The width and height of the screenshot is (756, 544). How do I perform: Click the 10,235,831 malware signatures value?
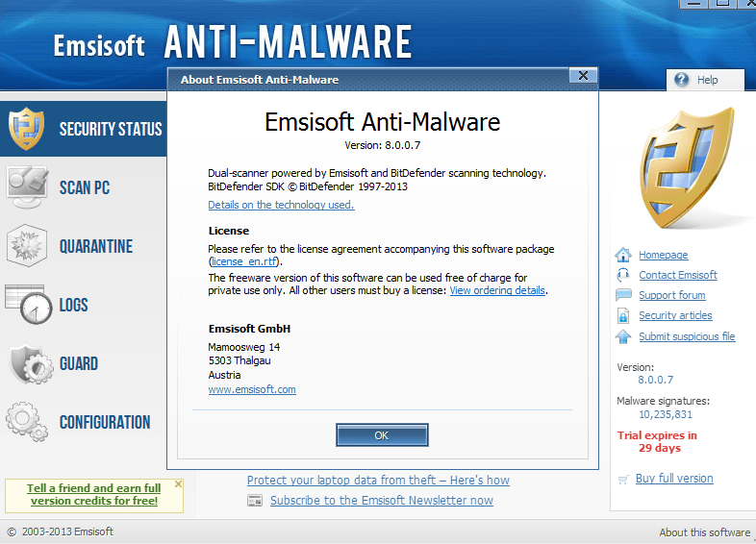point(666,414)
